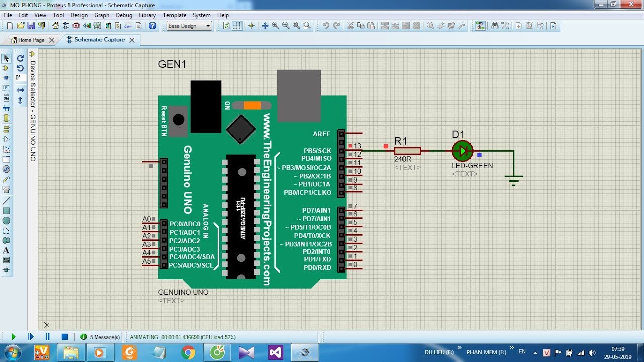The height and width of the screenshot is (362, 644).
Task: Open the 5 Message(s) simulation log
Action: [100, 337]
